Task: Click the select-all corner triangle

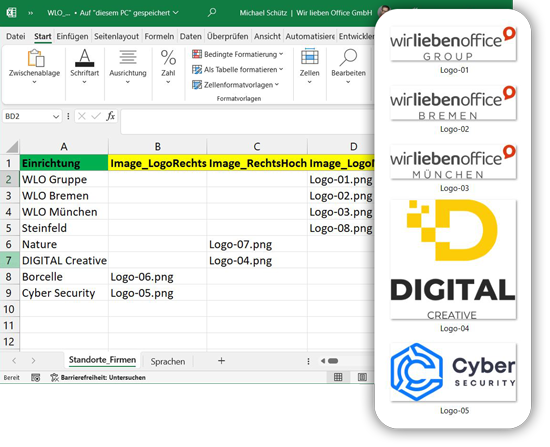Action: coord(12,147)
